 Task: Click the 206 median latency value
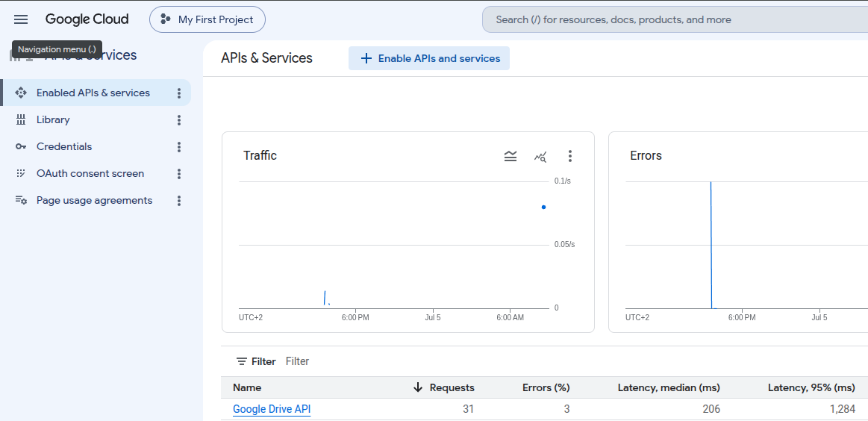click(x=711, y=409)
